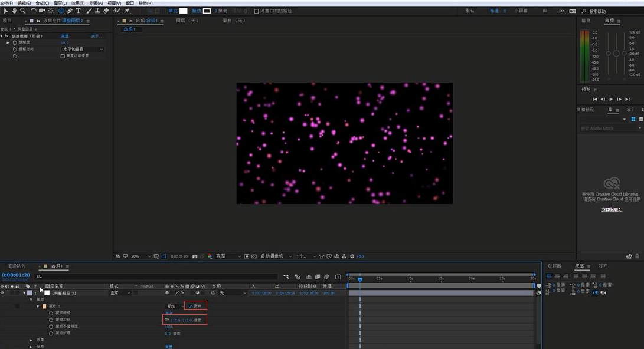The height and width of the screenshot is (349, 644).
Task: Click the current time indicator on timeline ruler
Action: coord(360,279)
